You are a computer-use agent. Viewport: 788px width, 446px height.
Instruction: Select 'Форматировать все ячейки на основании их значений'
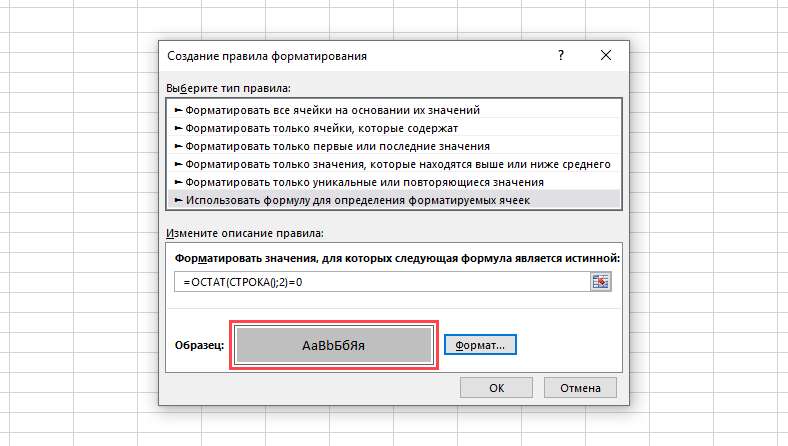point(393,110)
